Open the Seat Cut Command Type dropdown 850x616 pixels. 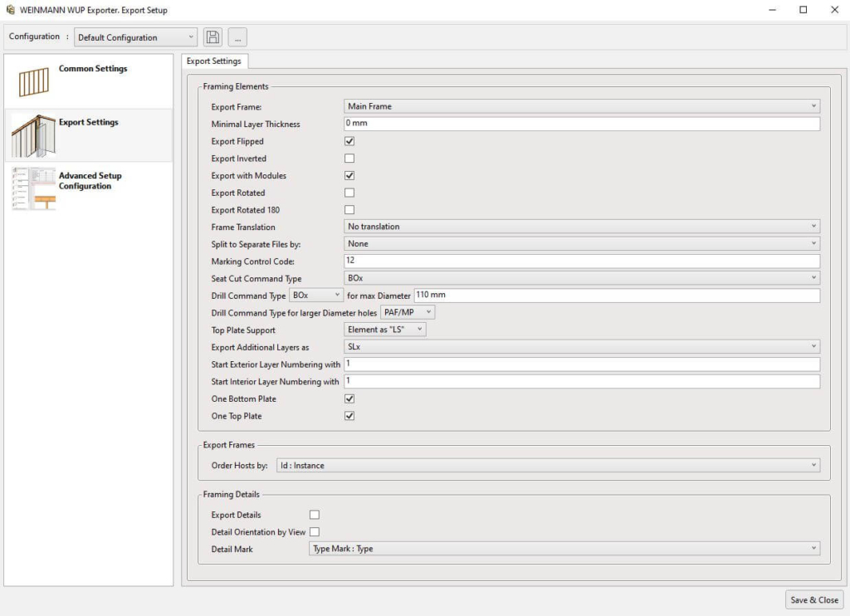click(x=582, y=278)
